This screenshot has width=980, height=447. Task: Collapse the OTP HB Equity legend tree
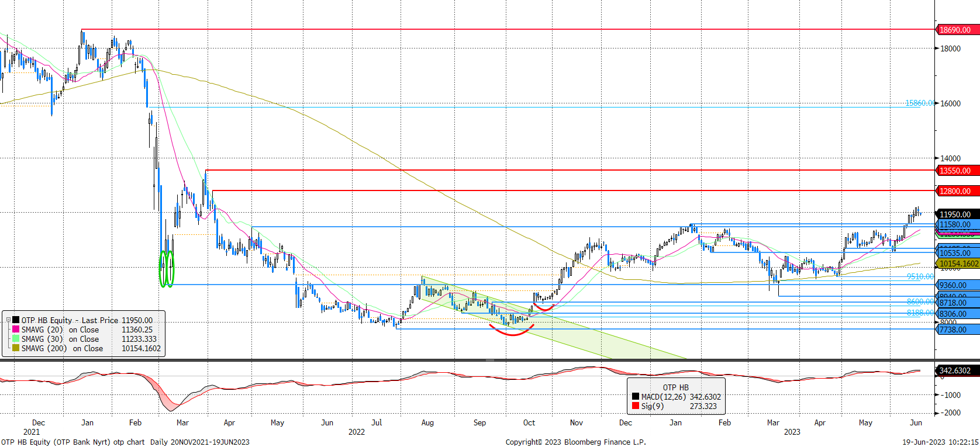click(x=8, y=320)
